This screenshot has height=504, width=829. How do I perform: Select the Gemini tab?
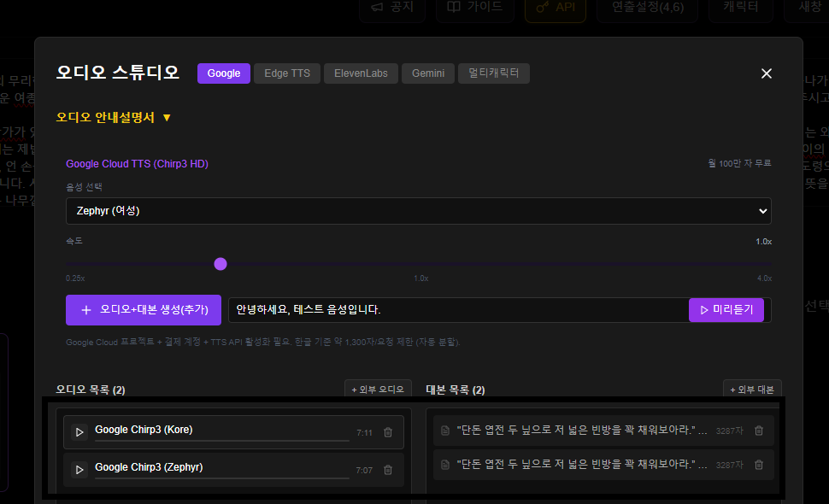point(428,73)
